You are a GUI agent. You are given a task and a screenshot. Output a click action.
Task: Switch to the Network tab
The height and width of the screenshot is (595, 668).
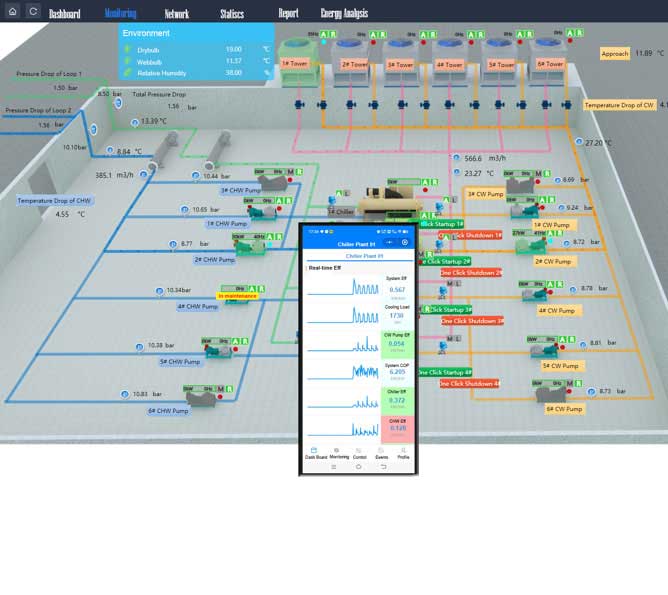176,14
